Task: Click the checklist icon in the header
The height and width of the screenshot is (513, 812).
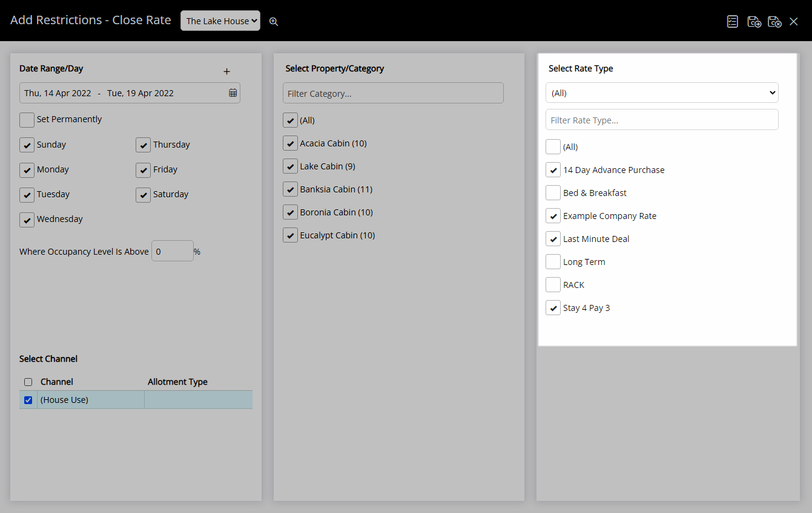Action: [x=733, y=21]
